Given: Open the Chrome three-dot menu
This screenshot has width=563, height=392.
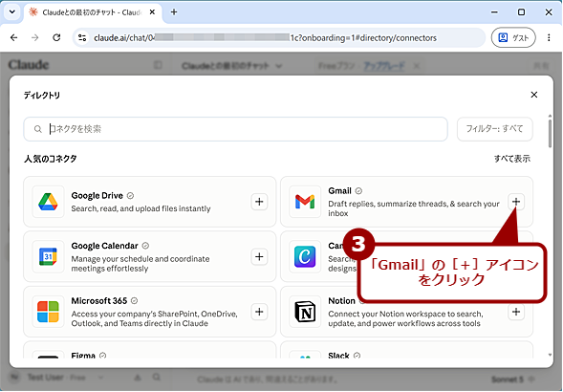Looking at the screenshot, I should (549, 37).
